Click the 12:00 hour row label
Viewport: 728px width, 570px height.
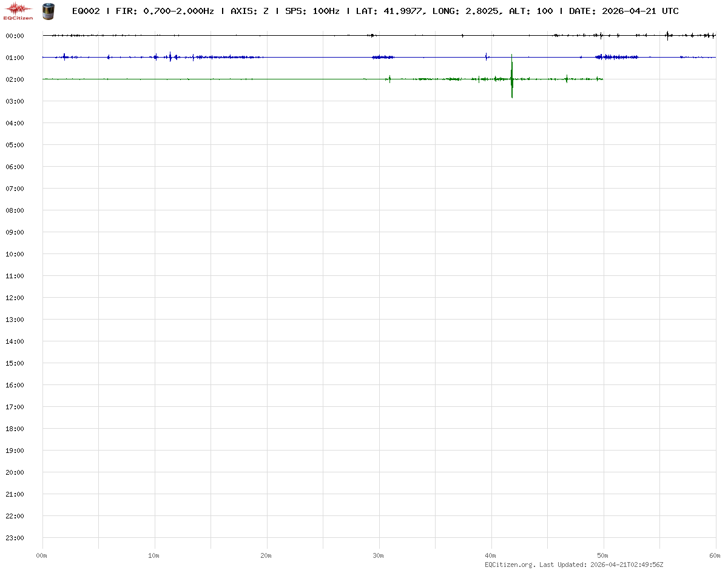click(15, 298)
